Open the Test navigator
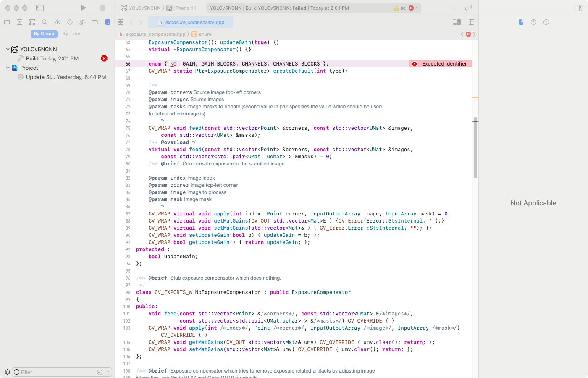 click(x=70, y=22)
